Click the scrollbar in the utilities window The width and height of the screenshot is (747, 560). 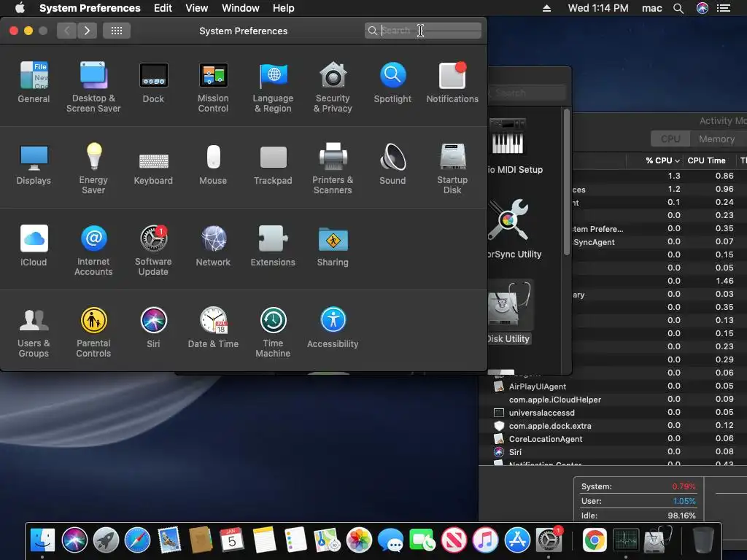point(566,182)
